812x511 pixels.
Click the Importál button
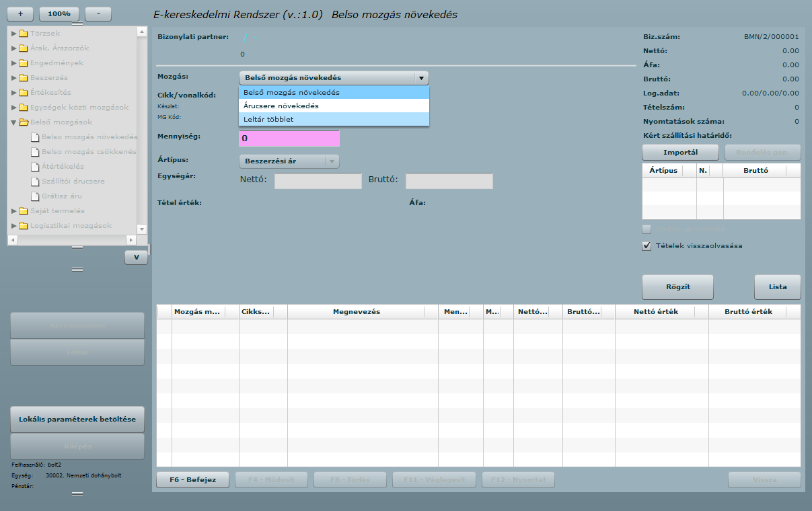(681, 152)
